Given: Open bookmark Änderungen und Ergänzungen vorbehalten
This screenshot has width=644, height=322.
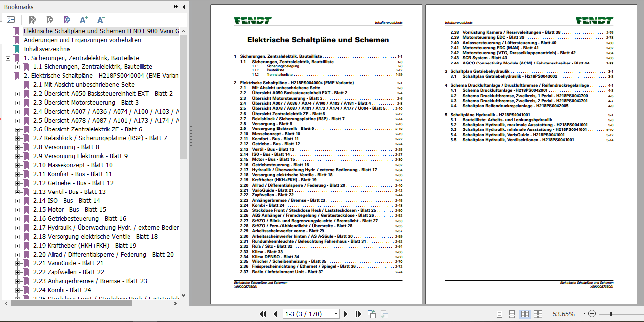Looking at the screenshot, I should (x=82, y=40).
